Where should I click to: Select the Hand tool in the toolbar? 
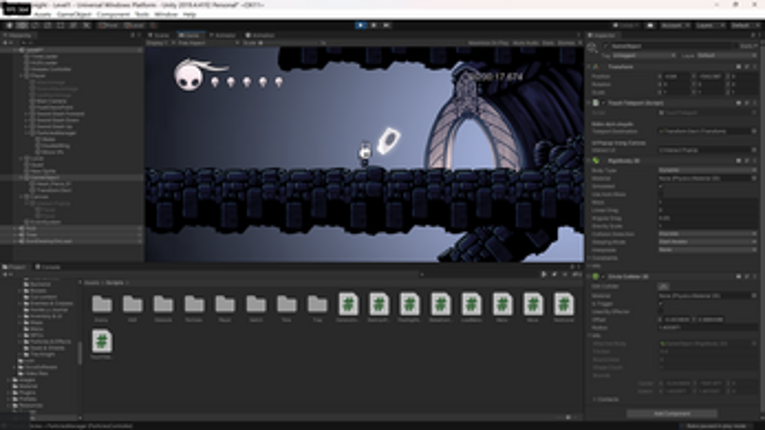click(x=9, y=25)
